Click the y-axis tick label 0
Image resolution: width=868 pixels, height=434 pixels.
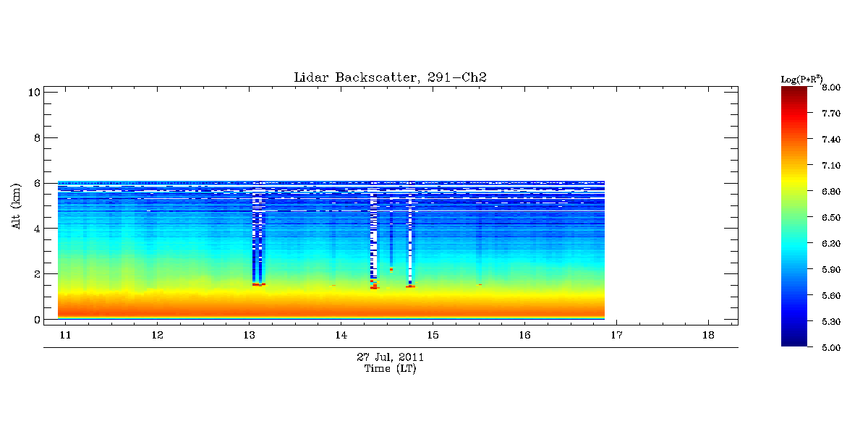[35, 319]
